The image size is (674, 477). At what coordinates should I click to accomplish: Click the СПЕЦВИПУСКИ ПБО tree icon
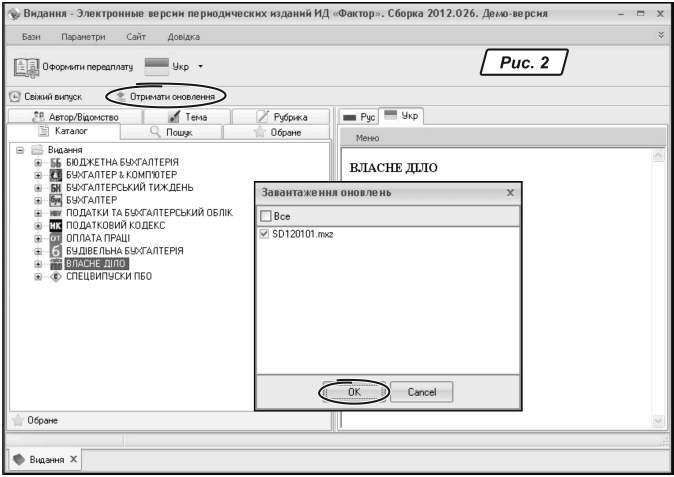56,276
